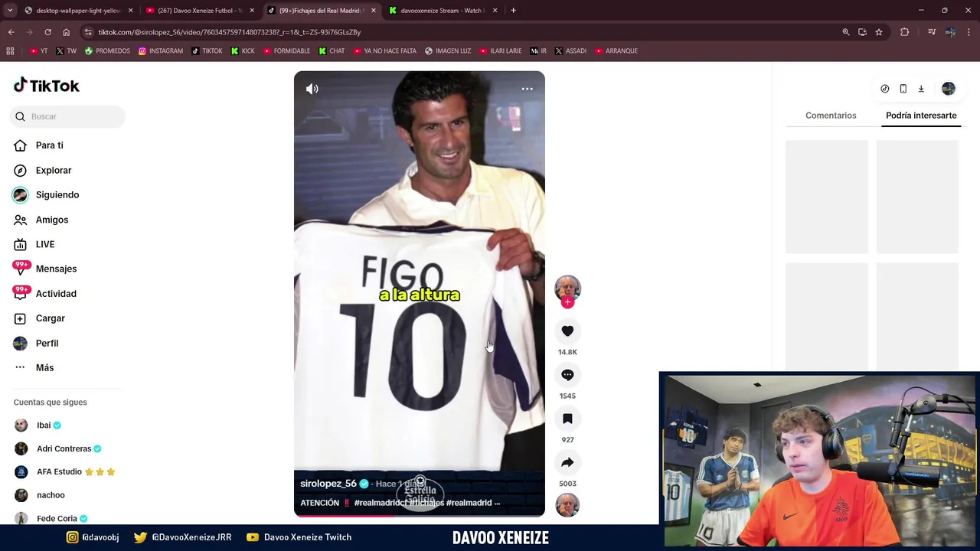Click the address bar URL
The width and height of the screenshot is (980, 551).
coord(229,32)
